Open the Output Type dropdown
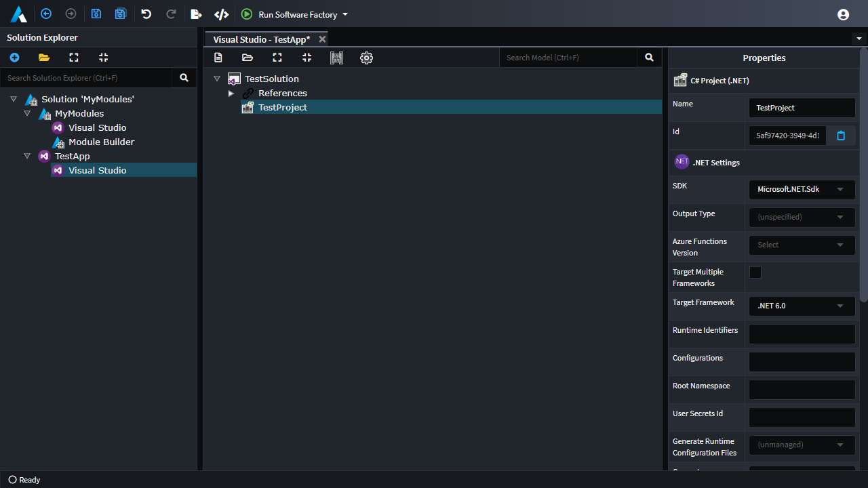The image size is (868, 488). tap(802, 217)
